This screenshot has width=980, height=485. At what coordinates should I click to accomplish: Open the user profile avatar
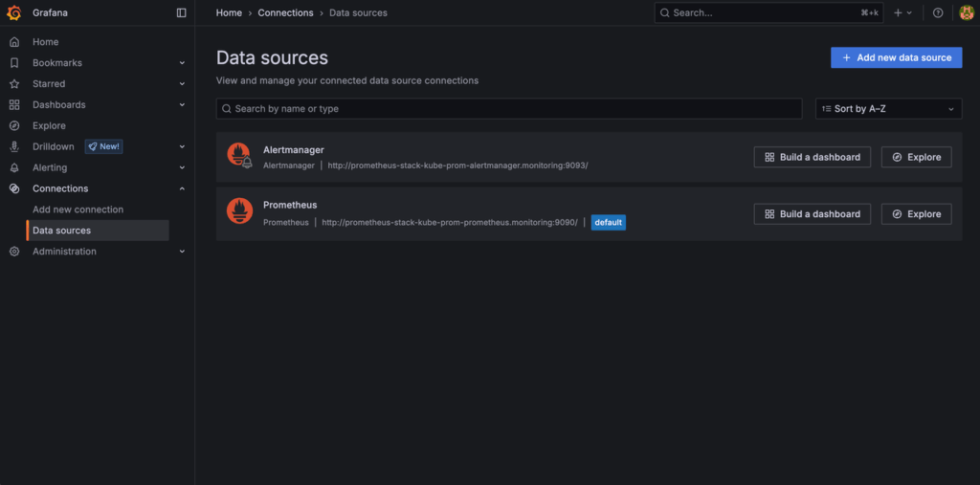point(967,12)
